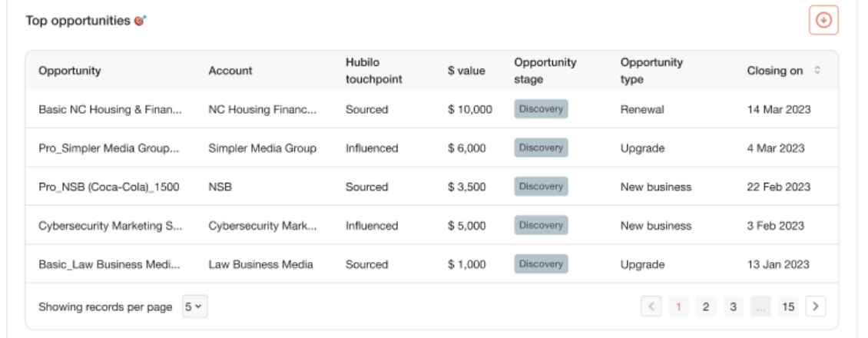
Task: Click Law Business Media account
Action: (x=260, y=264)
